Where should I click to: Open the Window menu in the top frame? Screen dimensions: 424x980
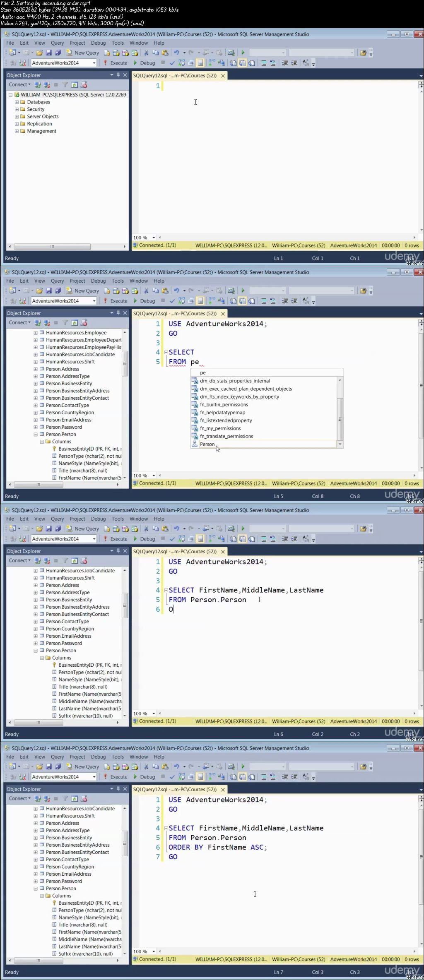139,43
